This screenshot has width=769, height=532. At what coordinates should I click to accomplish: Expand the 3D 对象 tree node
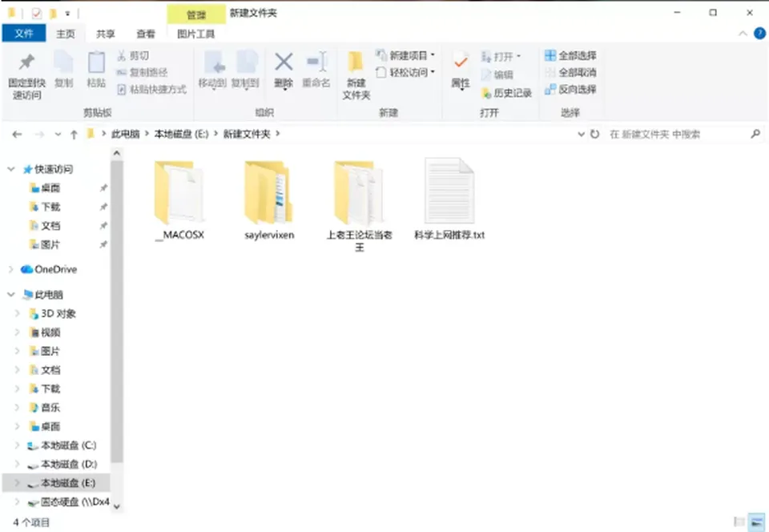pyautogui.click(x=18, y=313)
